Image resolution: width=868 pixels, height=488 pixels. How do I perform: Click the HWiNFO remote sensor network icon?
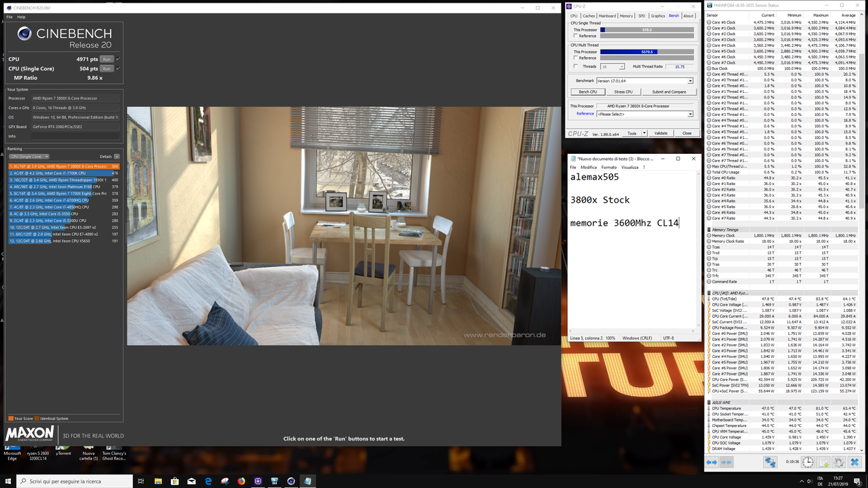click(770, 462)
